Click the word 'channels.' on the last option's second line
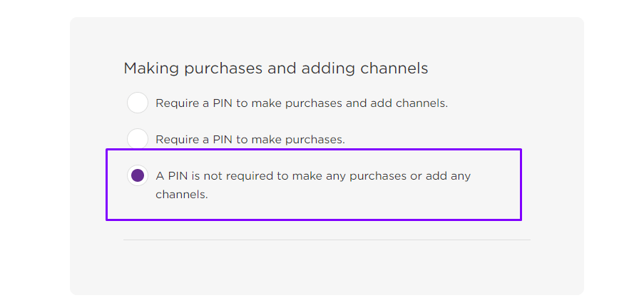Image resolution: width=644 pixels, height=298 pixels. [x=182, y=194]
